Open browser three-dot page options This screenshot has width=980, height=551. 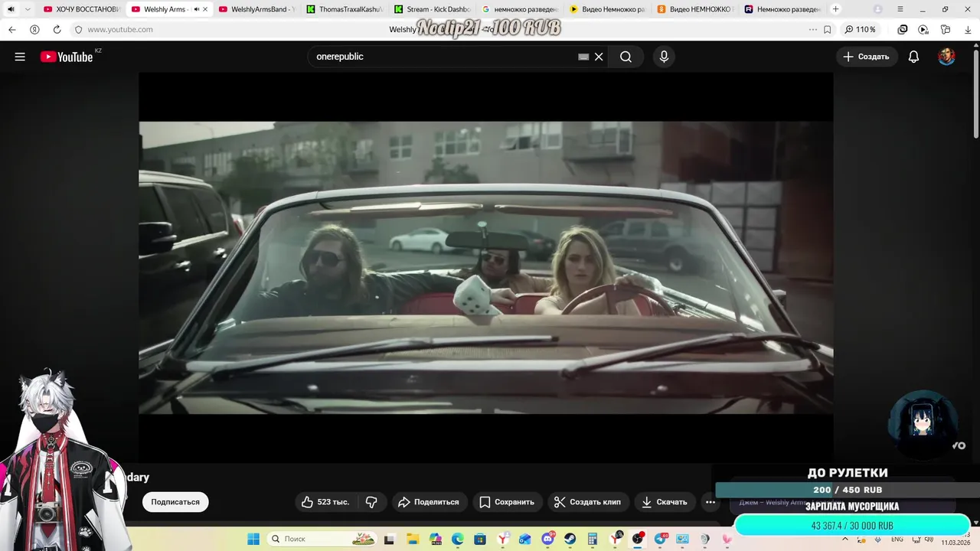click(813, 29)
